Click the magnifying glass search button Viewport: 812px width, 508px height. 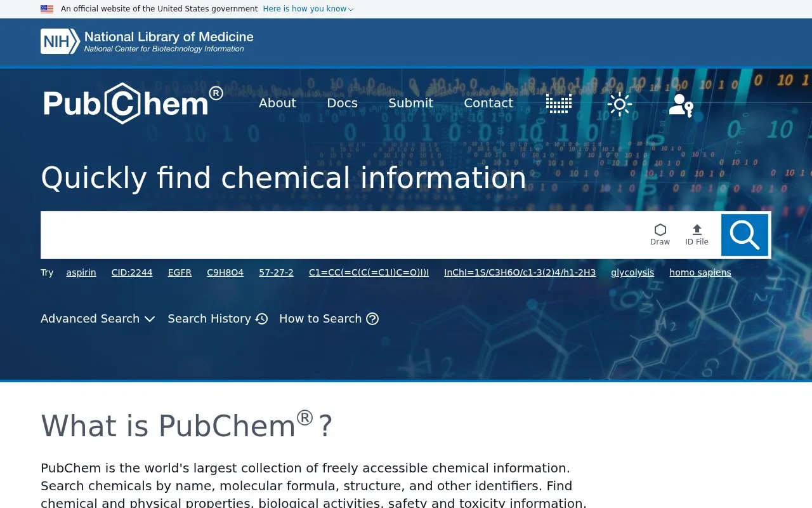(x=745, y=235)
